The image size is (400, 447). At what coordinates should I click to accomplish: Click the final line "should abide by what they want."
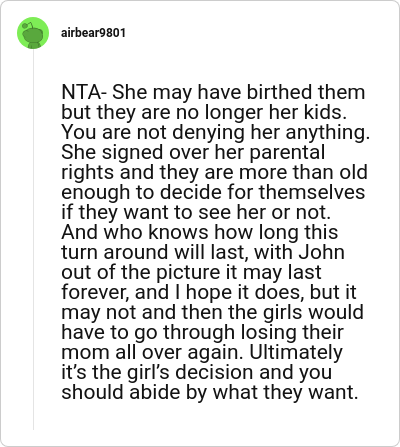click(210, 392)
